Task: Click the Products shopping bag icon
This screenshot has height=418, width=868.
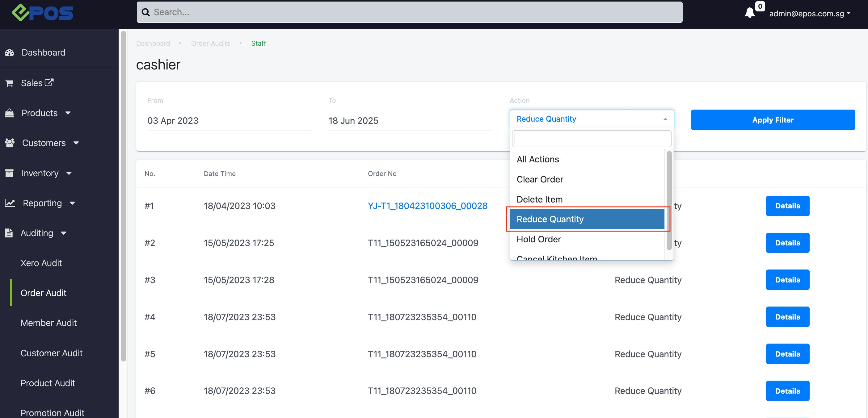Action: [x=10, y=113]
